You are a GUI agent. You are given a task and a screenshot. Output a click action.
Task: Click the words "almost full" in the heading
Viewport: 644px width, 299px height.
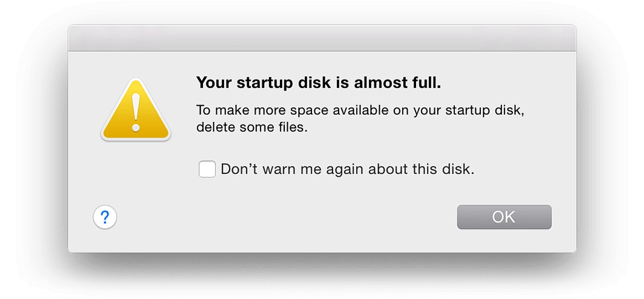398,84
